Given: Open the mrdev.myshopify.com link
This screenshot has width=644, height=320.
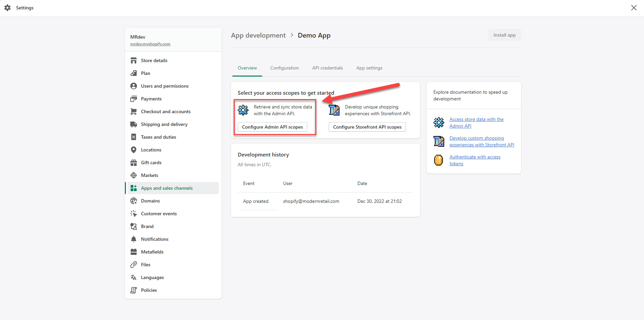Looking at the screenshot, I should [x=150, y=44].
